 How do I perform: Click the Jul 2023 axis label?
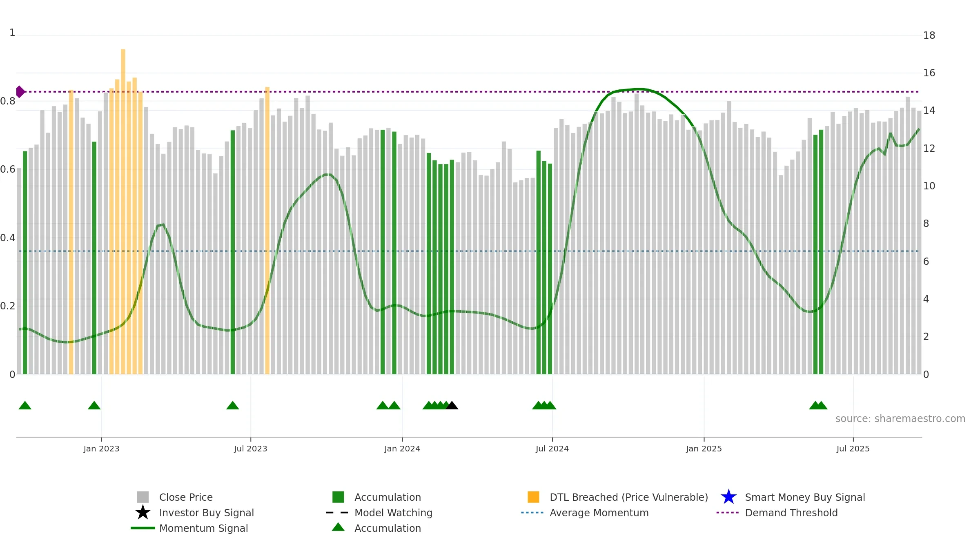click(251, 449)
